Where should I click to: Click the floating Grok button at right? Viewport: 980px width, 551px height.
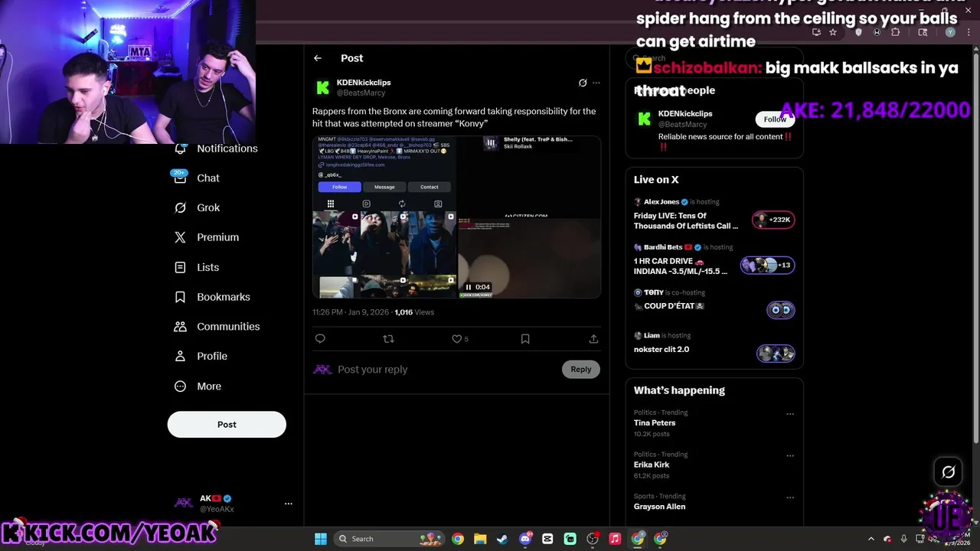pos(948,472)
